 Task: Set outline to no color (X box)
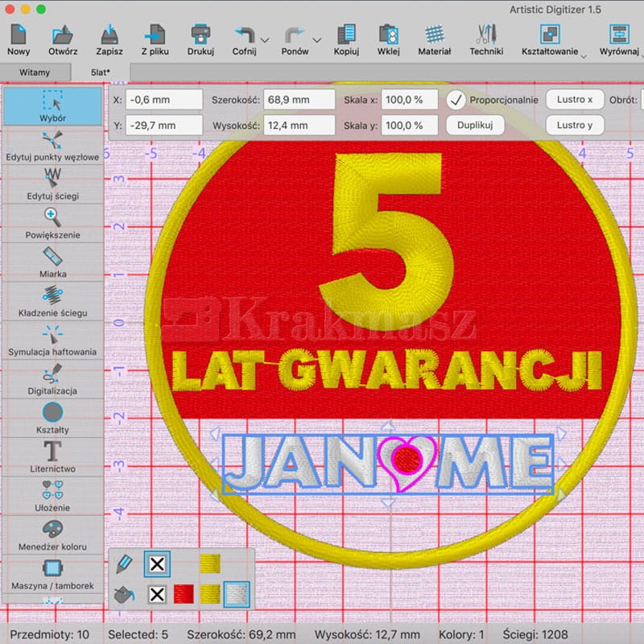[x=157, y=564]
